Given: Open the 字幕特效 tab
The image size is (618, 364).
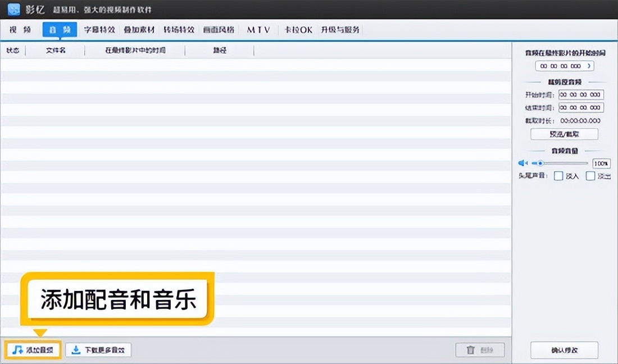Looking at the screenshot, I should tap(99, 30).
